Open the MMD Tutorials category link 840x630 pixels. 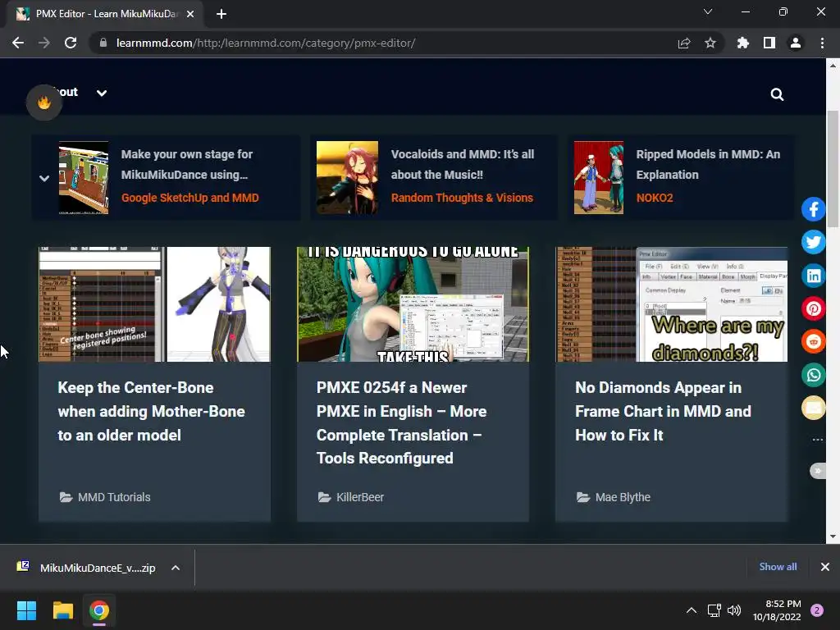point(113,497)
